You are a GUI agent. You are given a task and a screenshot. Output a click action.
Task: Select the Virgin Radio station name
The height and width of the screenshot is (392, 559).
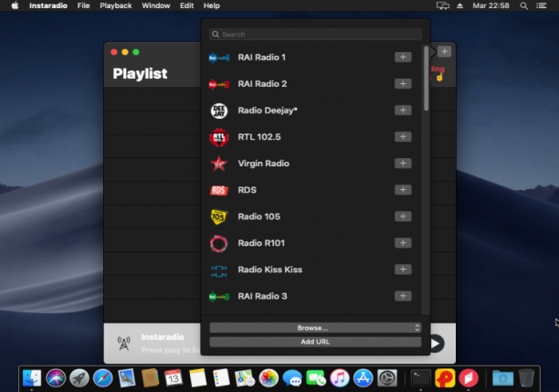tap(263, 164)
